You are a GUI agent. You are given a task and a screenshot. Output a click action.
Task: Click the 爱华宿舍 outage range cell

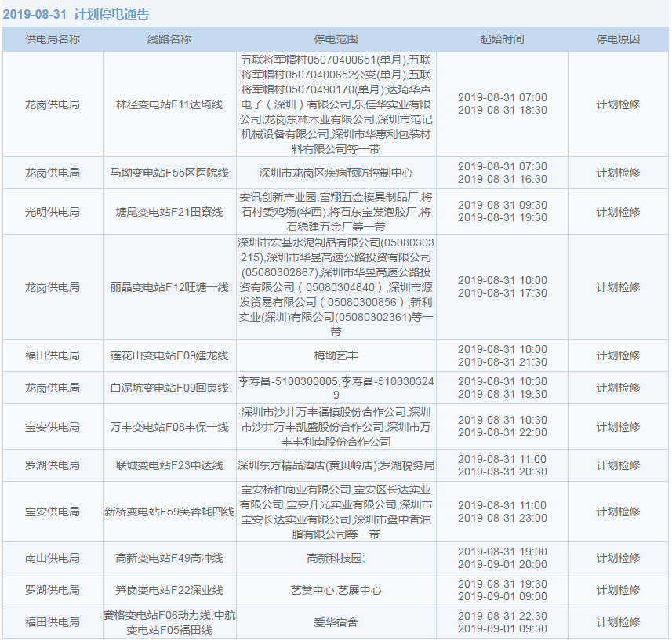point(336,622)
